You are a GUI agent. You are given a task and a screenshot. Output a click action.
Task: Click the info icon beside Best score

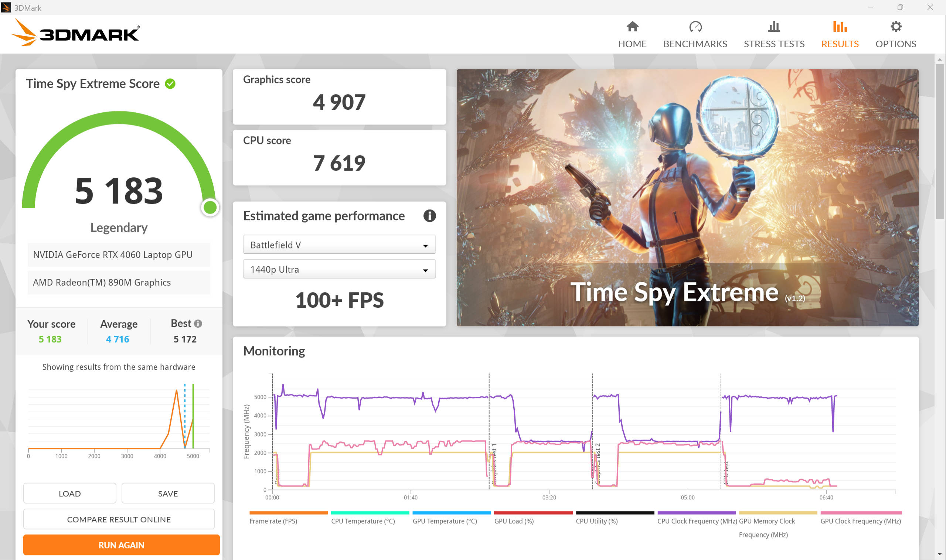click(198, 323)
